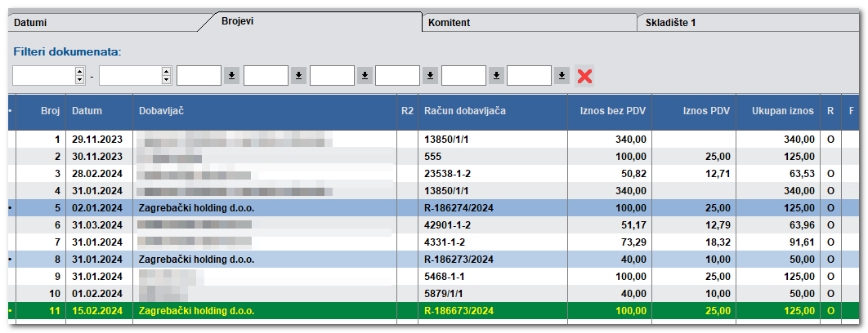Screen dimensions: 868x333
Task: Switch to the Datumi tab
Action: coord(98,23)
